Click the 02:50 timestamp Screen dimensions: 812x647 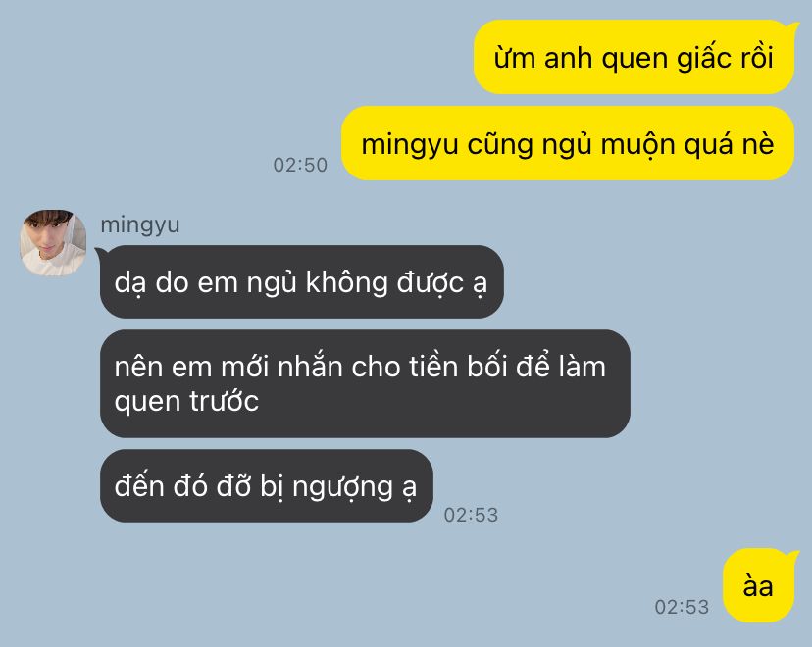(300, 165)
